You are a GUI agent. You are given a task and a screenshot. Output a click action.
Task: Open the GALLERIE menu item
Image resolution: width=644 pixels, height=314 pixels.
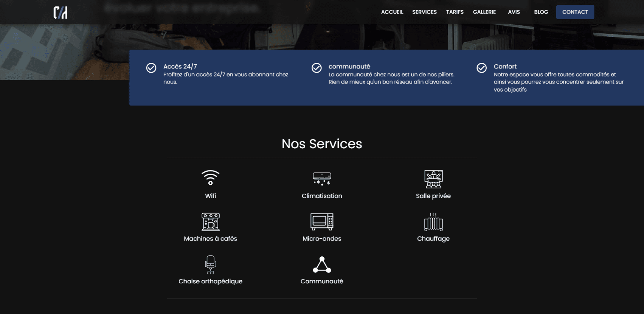pos(484,12)
